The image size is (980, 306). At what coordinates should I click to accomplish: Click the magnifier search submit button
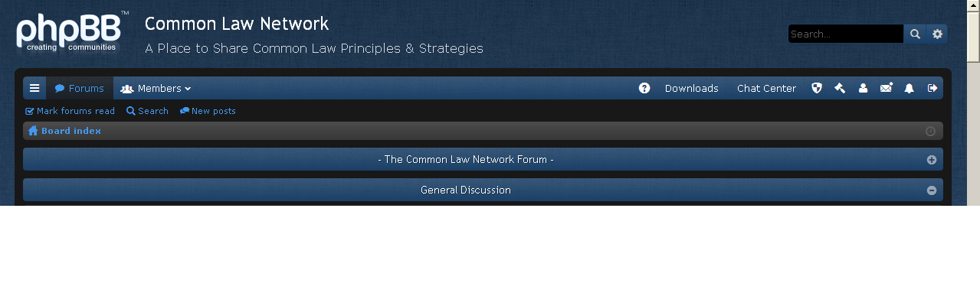[x=915, y=34]
